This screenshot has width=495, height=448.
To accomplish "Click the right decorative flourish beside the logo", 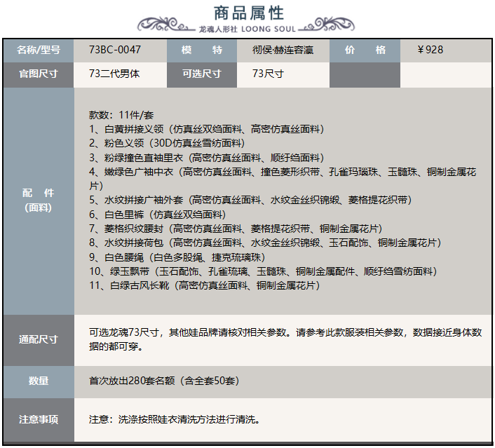I will [328, 25].
